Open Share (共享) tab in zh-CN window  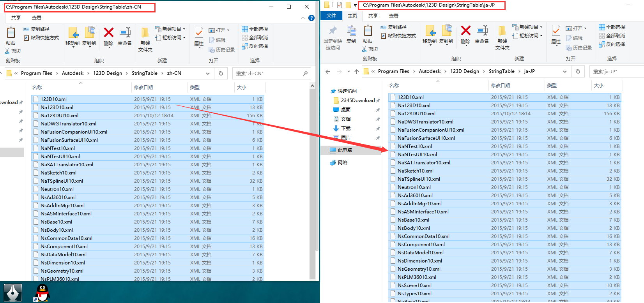(16, 18)
